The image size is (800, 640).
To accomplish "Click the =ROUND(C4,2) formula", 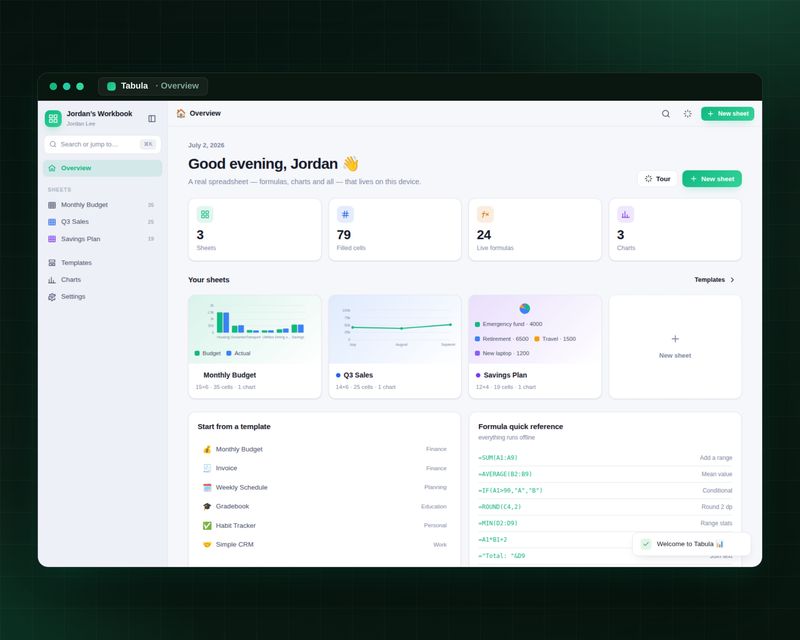I will coord(499,507).
